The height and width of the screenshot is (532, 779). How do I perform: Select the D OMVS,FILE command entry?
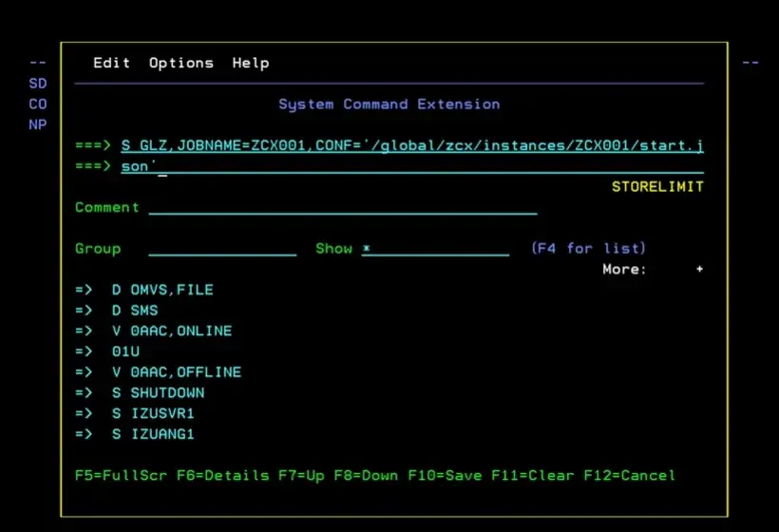tap(162, 290)
